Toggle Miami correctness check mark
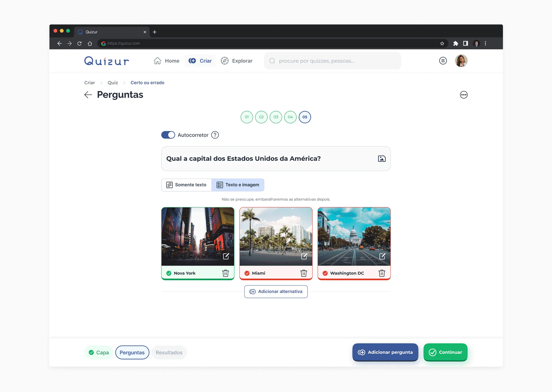This screenshot has width=552, height=392. [x=247, y=273]
